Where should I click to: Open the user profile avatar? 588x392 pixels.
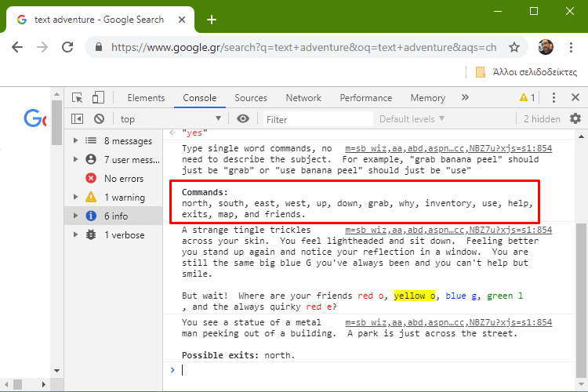545,47
